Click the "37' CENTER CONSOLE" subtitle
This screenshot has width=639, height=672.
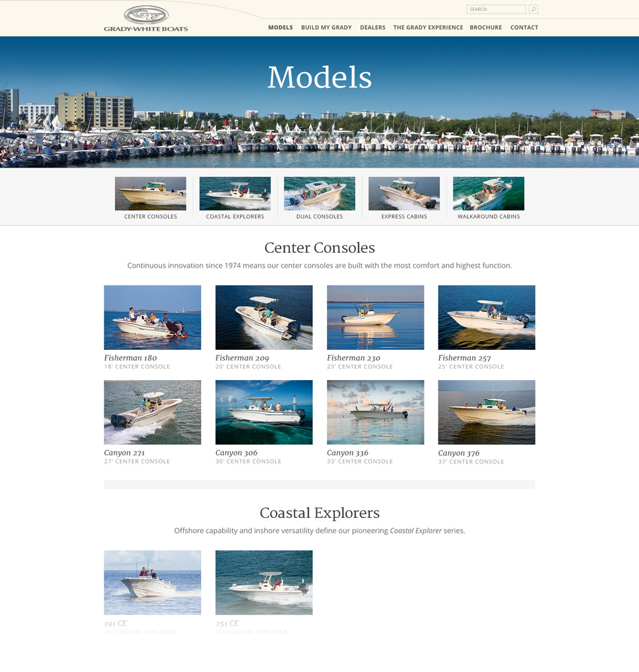[x=471, y=462]
